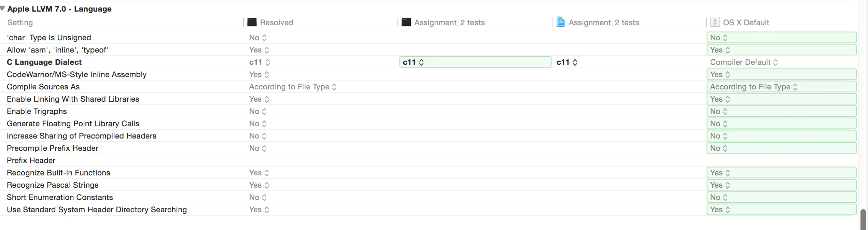Click the OS X Default column icon

pyautogui.click(x=715, y=22)
